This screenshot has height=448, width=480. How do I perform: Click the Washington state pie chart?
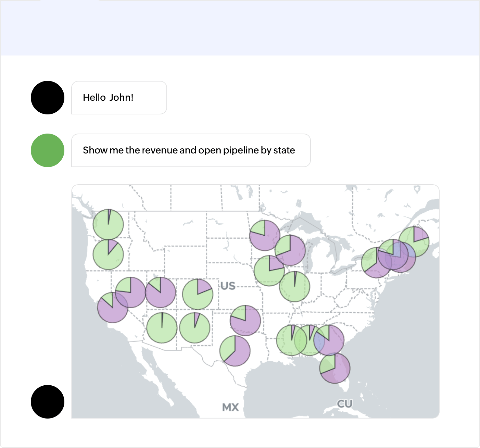[108, 224]
